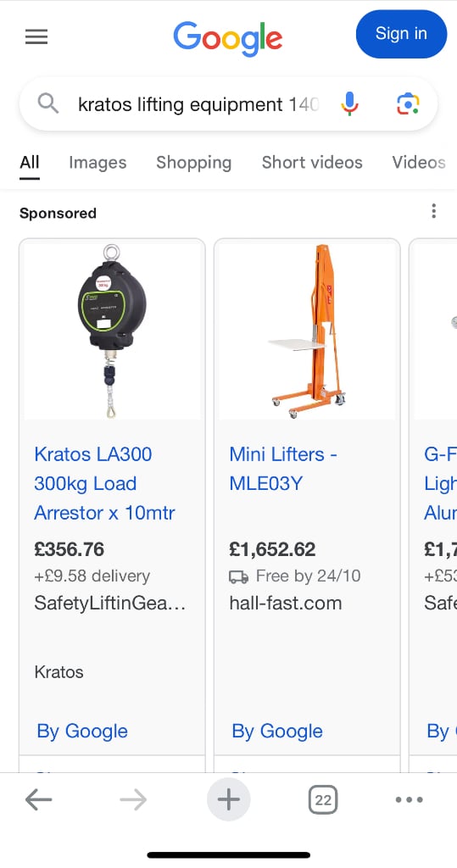Tap the Google logo
The height and width of the screenshot is (868, 457).
coord(228,38)
